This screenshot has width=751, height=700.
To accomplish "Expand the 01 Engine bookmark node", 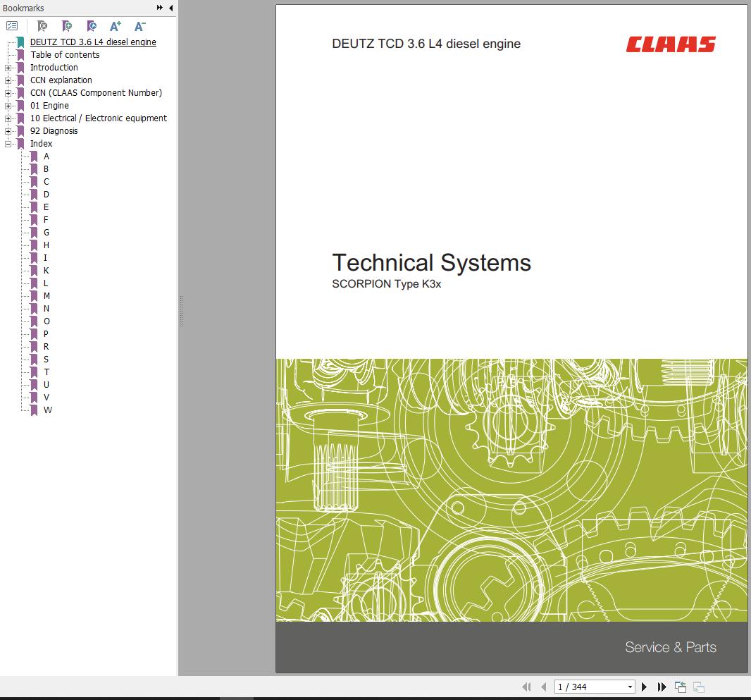I will 8,106.
